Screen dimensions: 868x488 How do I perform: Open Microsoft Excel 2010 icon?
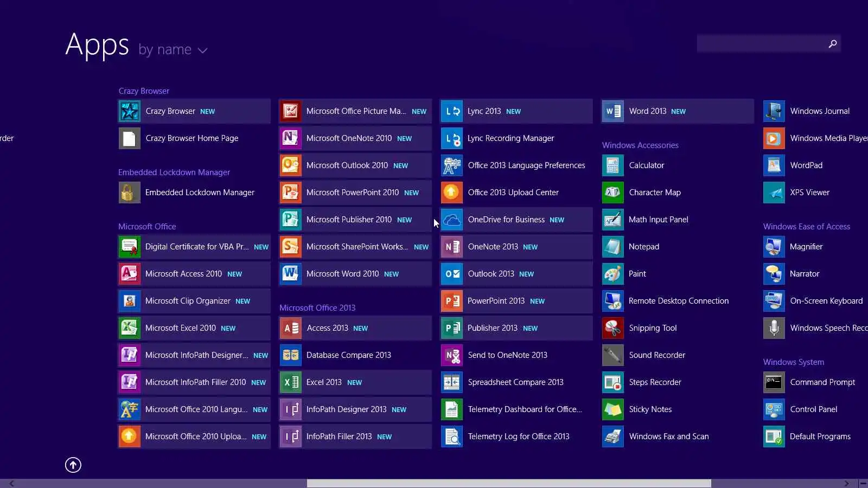pos(129,328)
